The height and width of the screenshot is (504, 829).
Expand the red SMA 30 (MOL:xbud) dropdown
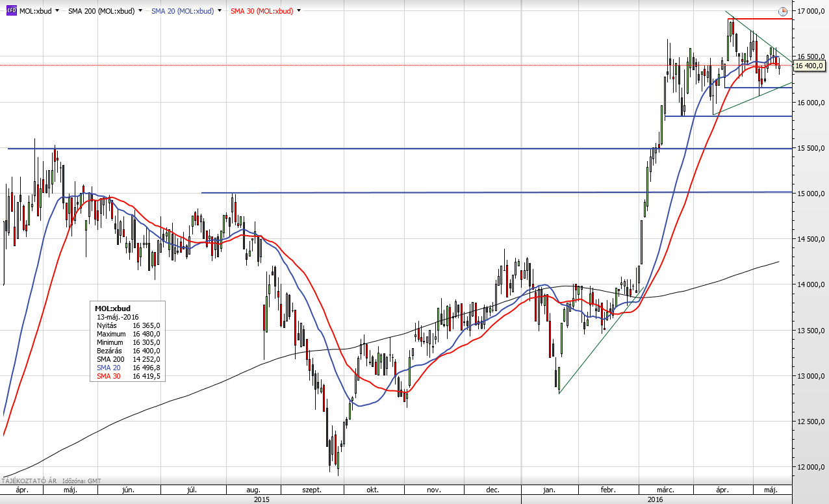coord(299,11)
